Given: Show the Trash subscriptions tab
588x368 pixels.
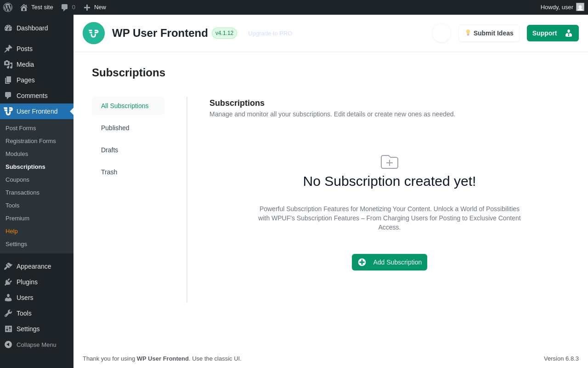Looking at the screenshot, I should click(109, 172).
